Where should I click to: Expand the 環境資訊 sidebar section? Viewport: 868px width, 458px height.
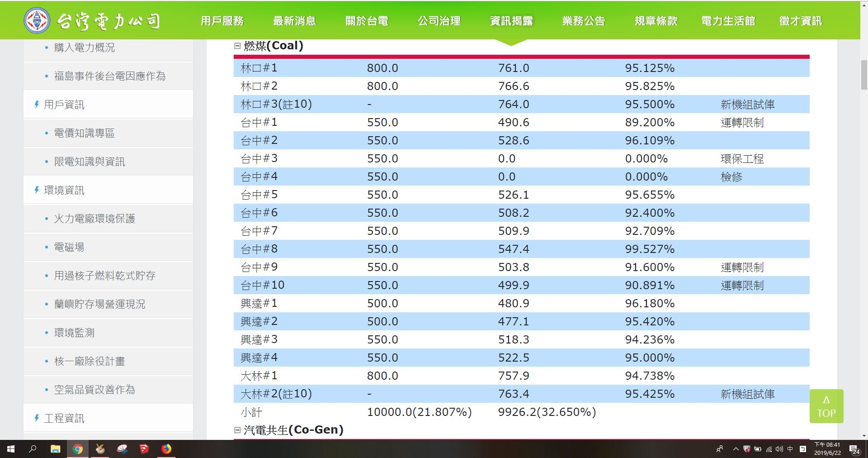click(64, 190)
